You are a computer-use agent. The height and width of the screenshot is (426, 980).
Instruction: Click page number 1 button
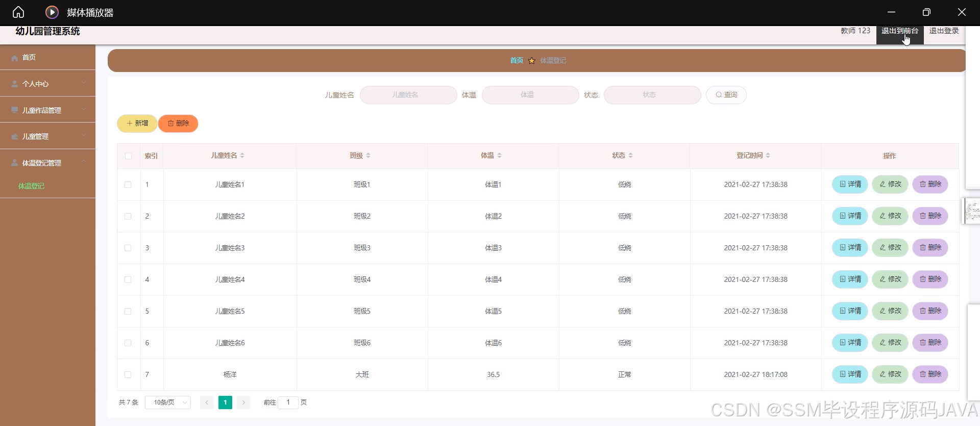pyautogui.click(x=225, y=403)
